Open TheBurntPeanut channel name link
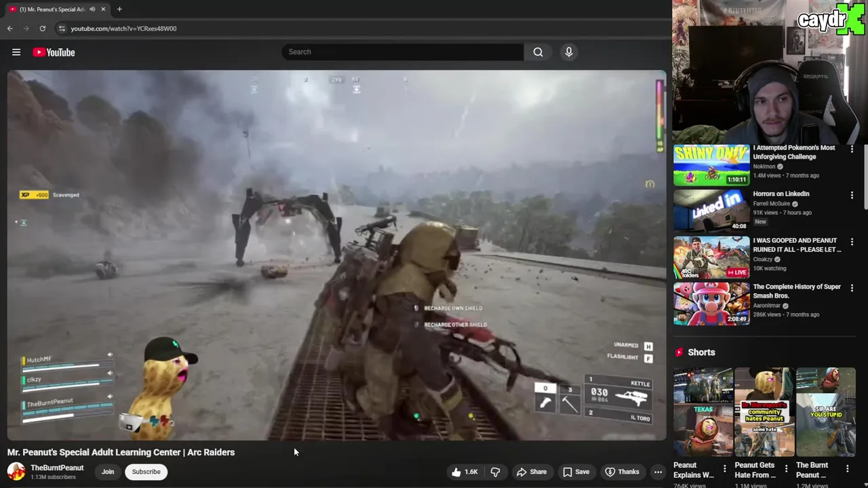 [x=57, y=468]
